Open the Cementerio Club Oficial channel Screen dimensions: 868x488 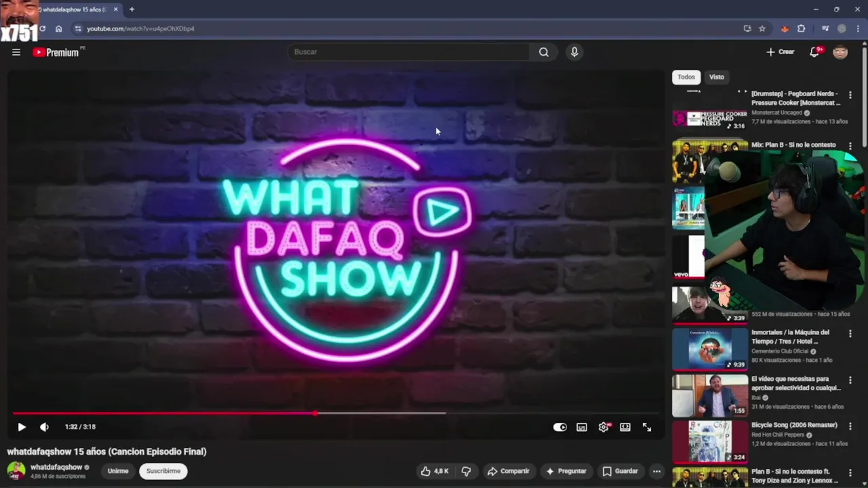(779, 351)
